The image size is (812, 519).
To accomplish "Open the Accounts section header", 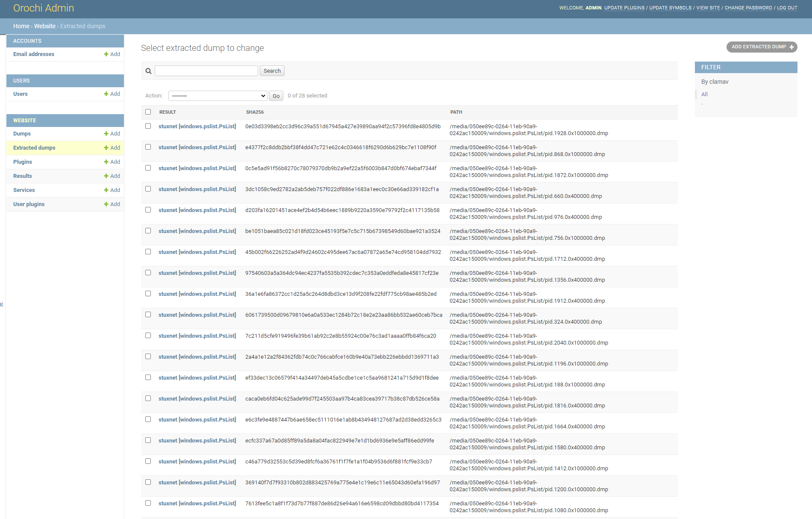I will [x=27, y=41].
